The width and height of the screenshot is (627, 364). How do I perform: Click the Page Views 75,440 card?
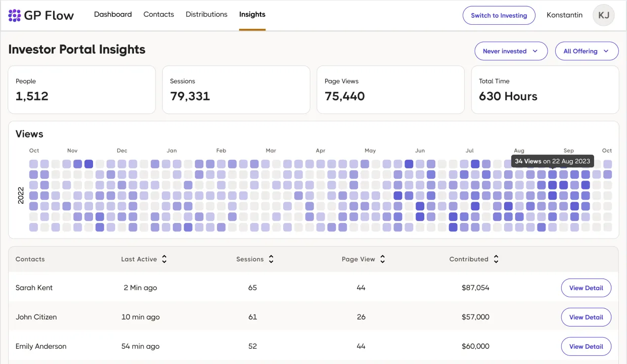390,89
